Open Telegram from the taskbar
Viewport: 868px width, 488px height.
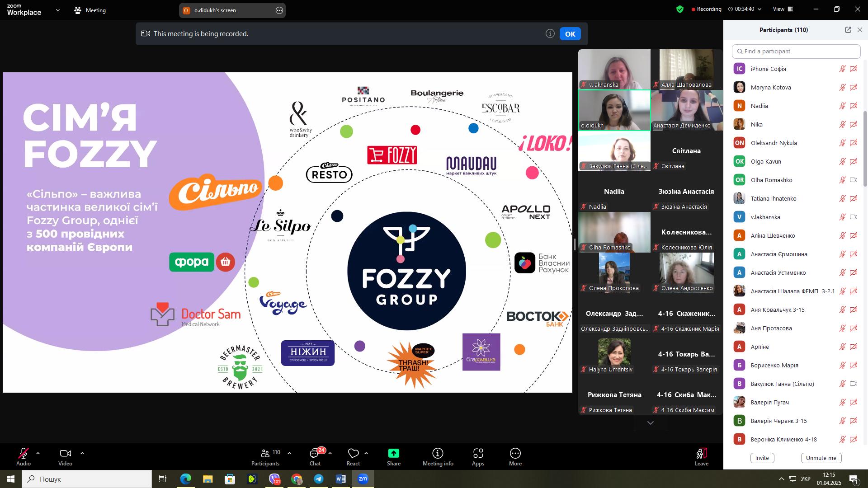point(319,479)
